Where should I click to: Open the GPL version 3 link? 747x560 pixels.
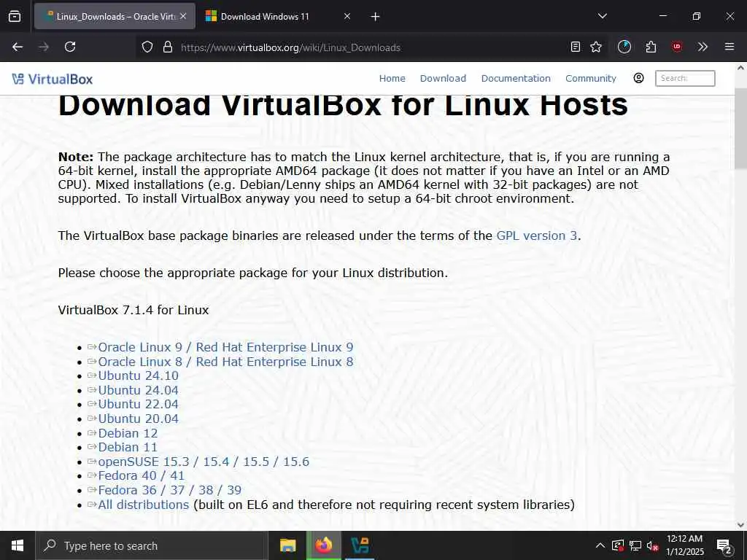[536, 236]
